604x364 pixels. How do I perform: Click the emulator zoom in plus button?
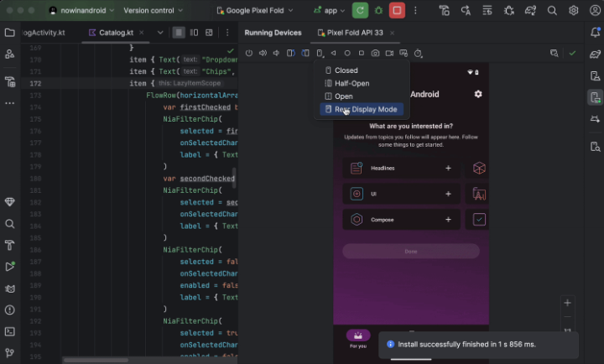pos(567,303)
